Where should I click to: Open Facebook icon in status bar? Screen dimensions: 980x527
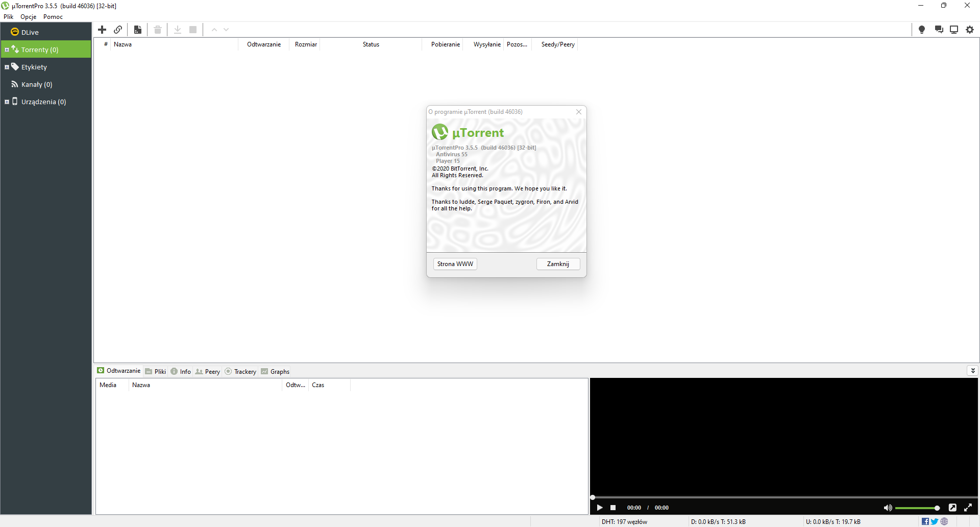pyautogui.click(x=925, y=521)
